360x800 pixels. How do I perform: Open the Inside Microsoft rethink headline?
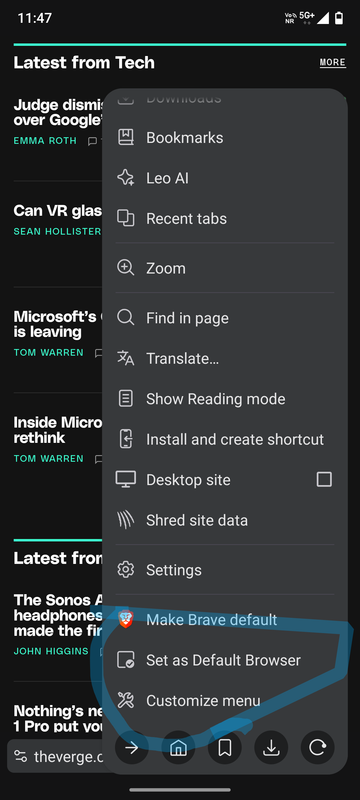pos(58,430)
